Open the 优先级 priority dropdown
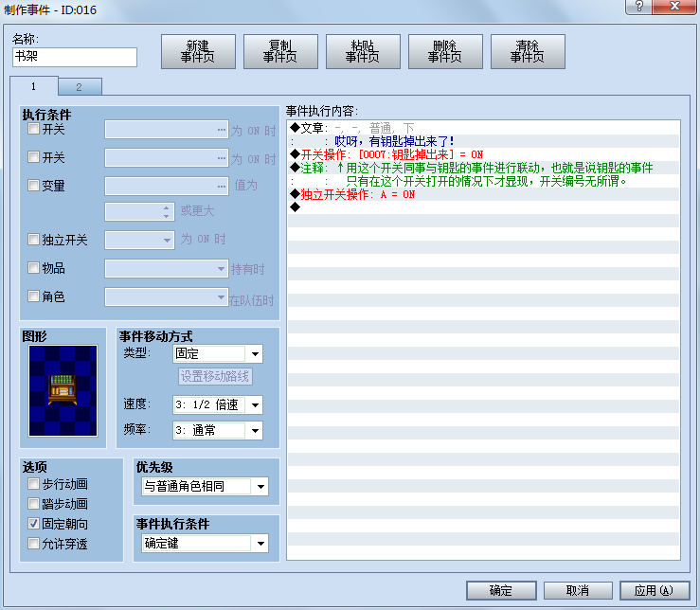 pyautogui.click(x=206, y=486)
